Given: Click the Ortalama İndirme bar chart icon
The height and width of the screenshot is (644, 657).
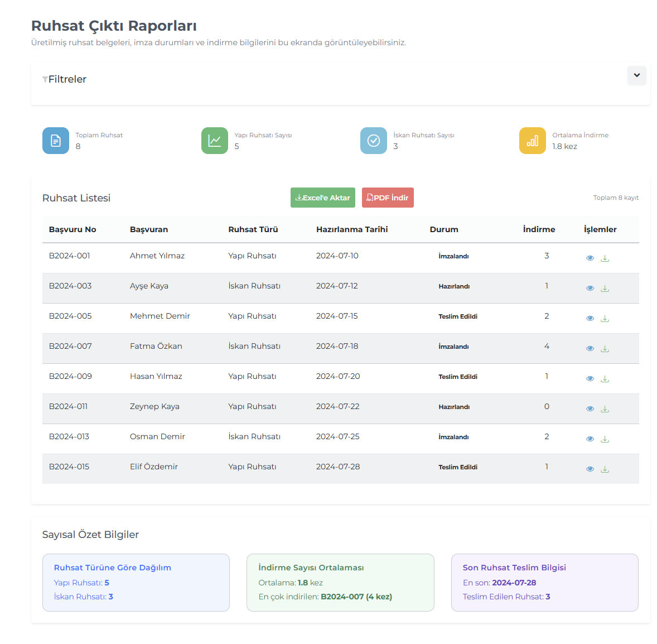Looking at the screenshot, I should pos(533,141).
